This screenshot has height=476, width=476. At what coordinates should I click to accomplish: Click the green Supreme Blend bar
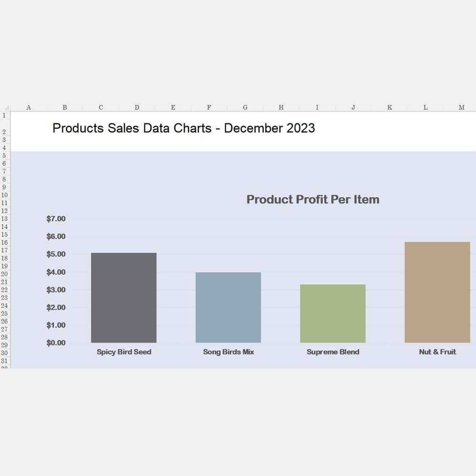point(333,313)
